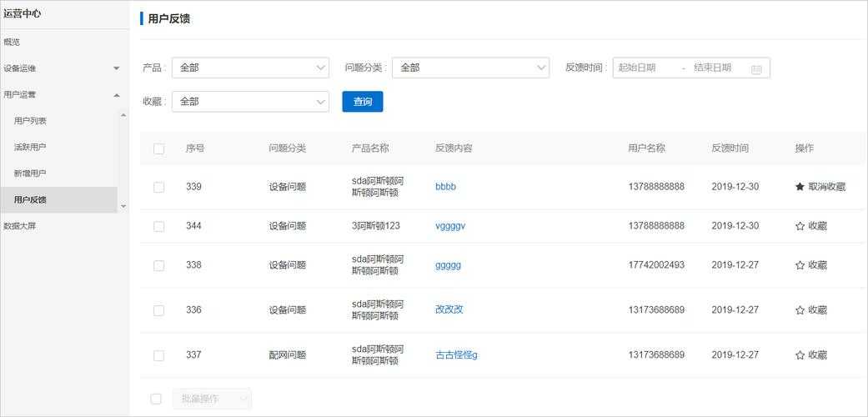
Task: Click the outline star in row 338
Action: (x=800, y=265)
